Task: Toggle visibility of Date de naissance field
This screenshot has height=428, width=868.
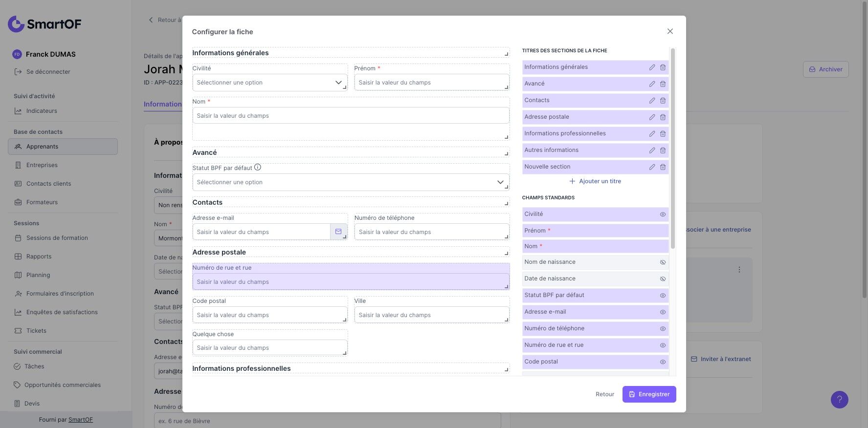Action: point(663,279)
